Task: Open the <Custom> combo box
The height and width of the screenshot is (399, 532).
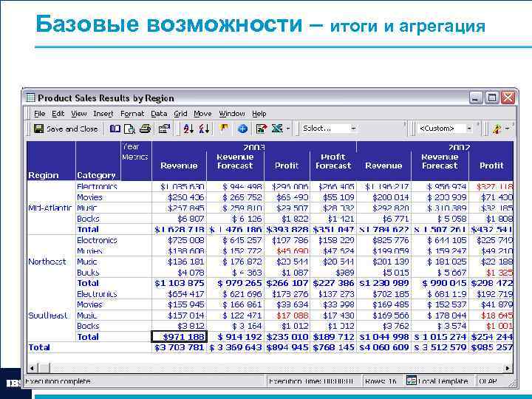Action: pyautogui.click(x=445, y=129)
